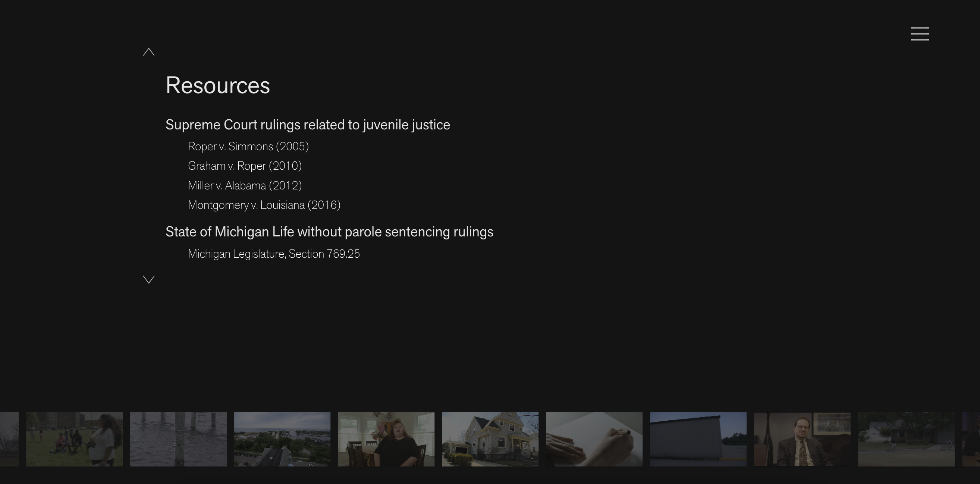Image resolution: width=980 pixels, height=484 pixels.
Task: Click the down chevron arrow below the list
Action: [x=149, y=280]
